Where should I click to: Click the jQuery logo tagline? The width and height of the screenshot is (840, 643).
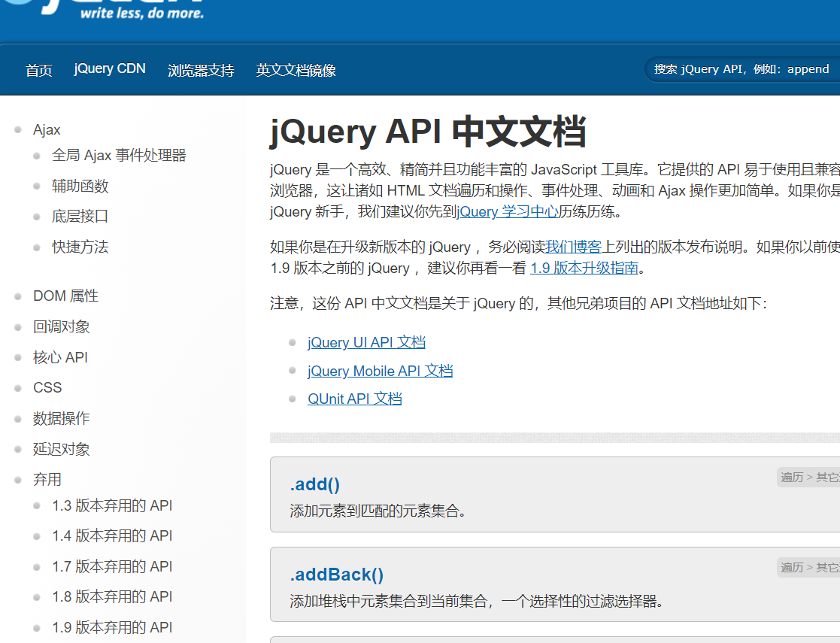coord(142,13)
